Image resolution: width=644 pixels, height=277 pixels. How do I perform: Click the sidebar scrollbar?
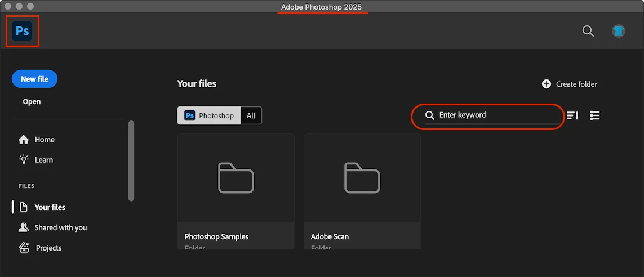131,161
